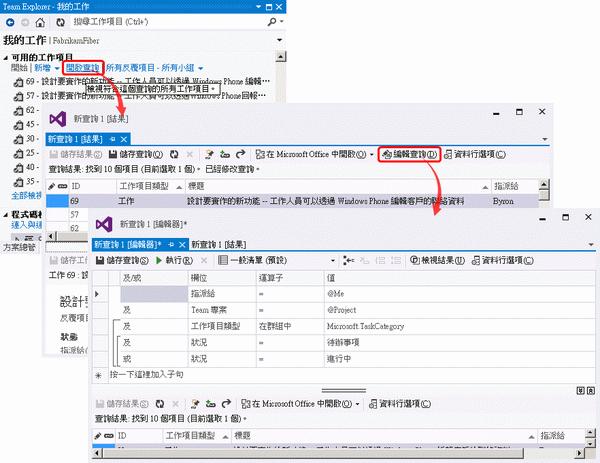Select the 新查詢 1 [編輯器]* tab
The height and width of the screenshot is (463, 600).
tap(128, 245)
